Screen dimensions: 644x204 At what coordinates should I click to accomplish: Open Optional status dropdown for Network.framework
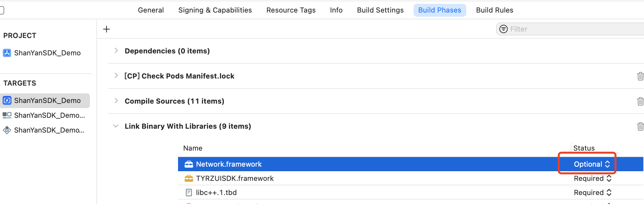coord(592,164)
